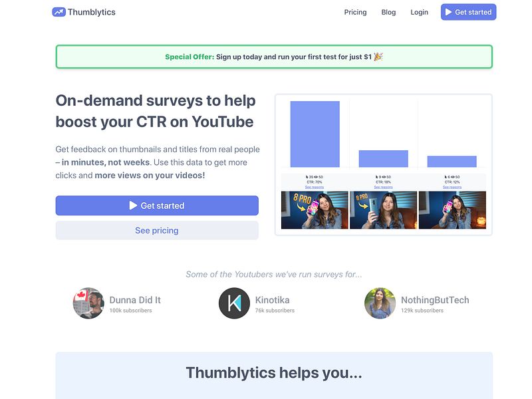Click the Thumblytics helps you heading
This screenshot has height=399, width=532.
click(274, 372)
